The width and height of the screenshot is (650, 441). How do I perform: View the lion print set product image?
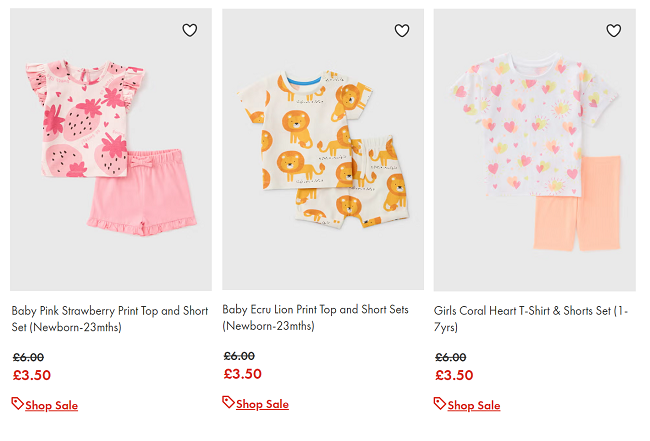pyautogui.click(x=322, y=150)
